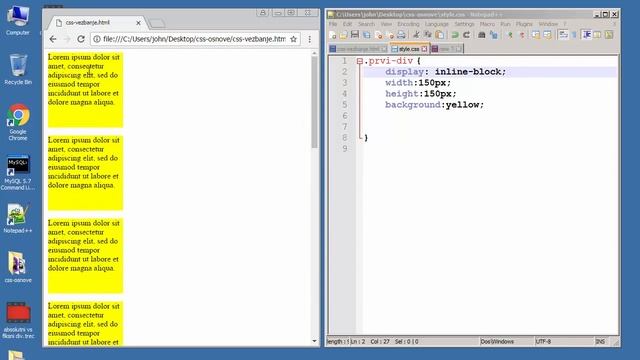This screenshot has width=640, height=360.
Task: Click the Save All icon in Notepad++ toolbar
Action: [x=367, y=35]
